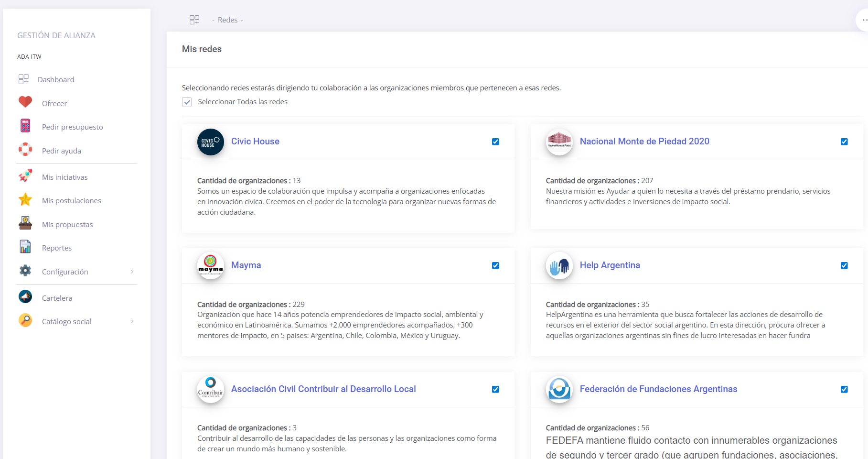Viewport: 868px width, 459px height.
Task: Click the Nacional Monte de Piedad logo
Action: tap(559, 142)
